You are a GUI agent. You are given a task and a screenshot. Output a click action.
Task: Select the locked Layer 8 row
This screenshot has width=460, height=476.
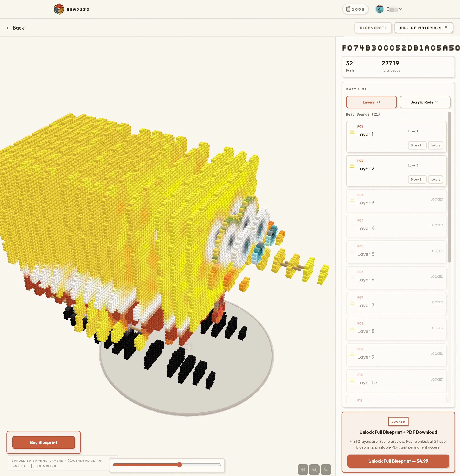396,329
